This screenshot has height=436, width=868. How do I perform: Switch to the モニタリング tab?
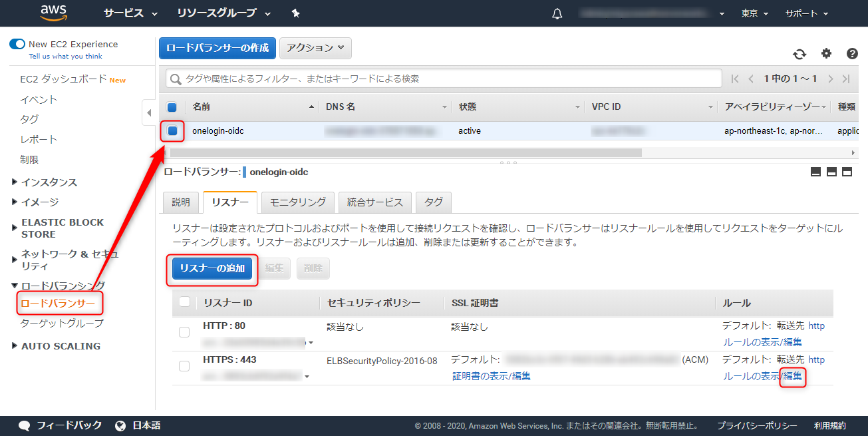pyautogui.click(x=298, y=202)
